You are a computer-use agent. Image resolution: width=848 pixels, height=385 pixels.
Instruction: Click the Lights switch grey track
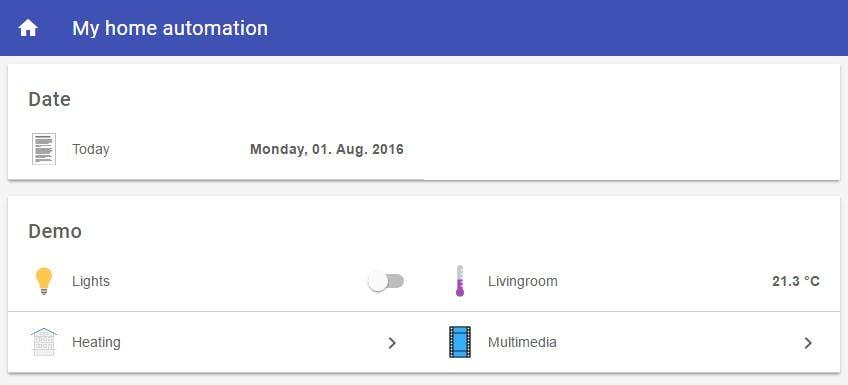click(x=394, y=281)
